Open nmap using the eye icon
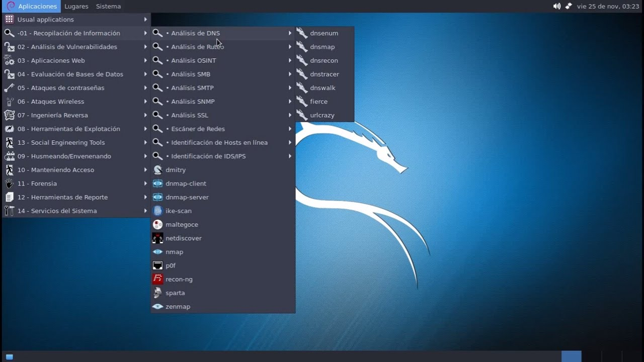 pos(158,252)
